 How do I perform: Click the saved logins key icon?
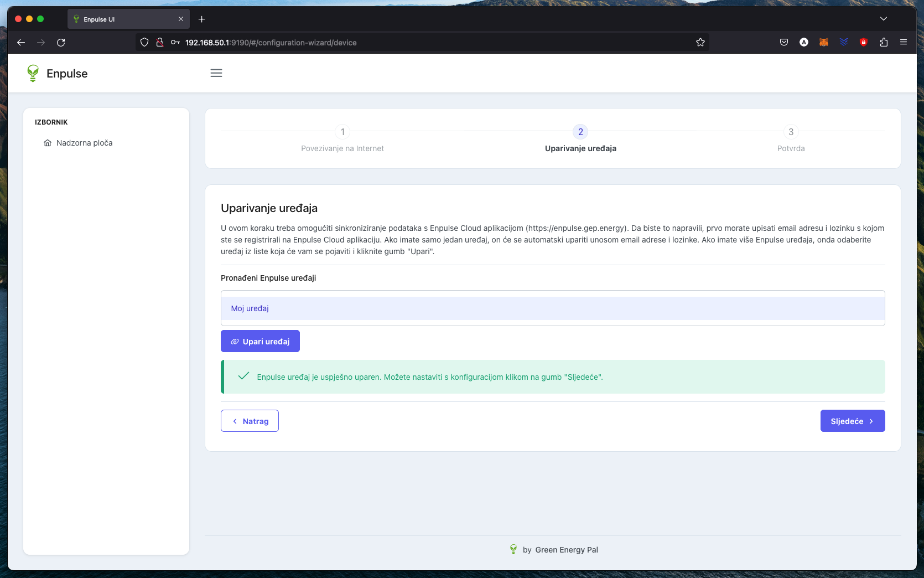coord(175,42)
